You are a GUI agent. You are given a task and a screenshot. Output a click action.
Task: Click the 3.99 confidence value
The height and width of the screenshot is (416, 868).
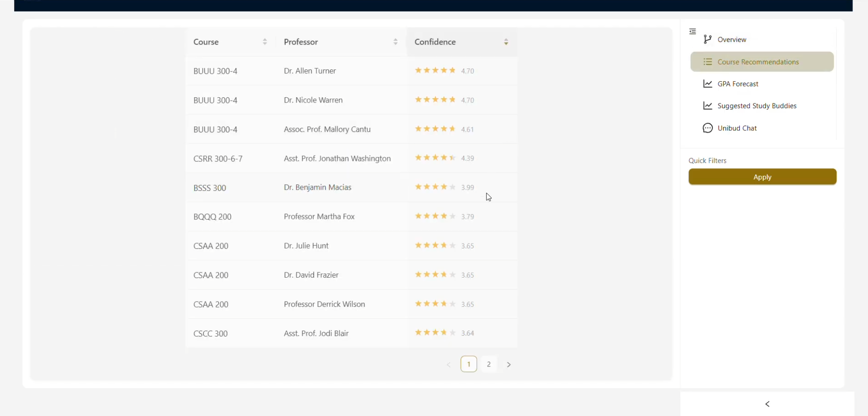[468, 187]
